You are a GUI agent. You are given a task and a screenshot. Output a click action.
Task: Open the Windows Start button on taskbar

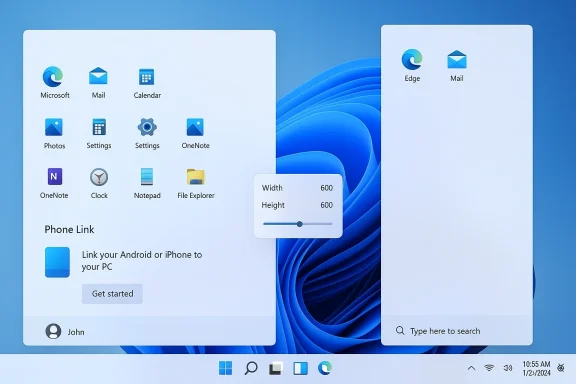(x=225, y=368)
